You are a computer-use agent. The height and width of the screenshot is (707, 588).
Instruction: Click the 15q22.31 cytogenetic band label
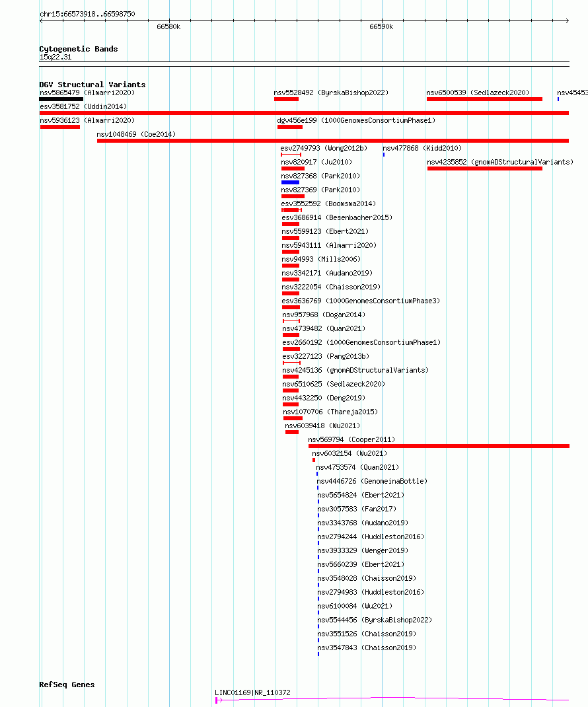tap(55, 57)
